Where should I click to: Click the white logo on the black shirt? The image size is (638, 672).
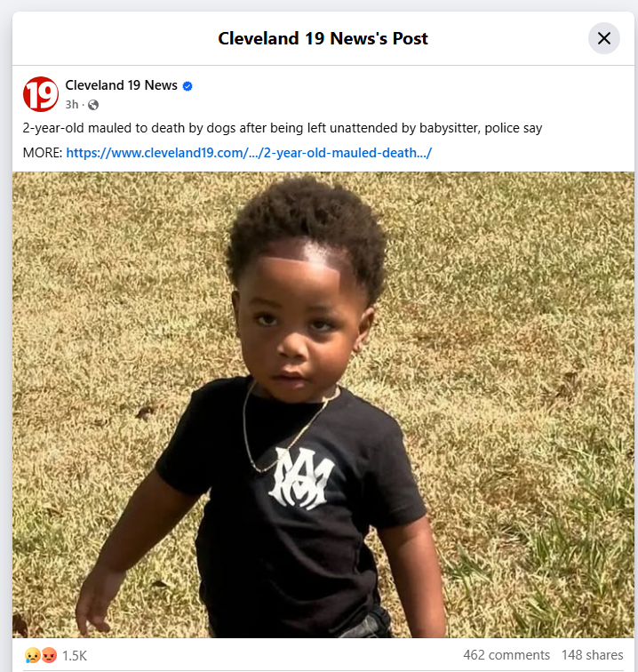(301, 478)
